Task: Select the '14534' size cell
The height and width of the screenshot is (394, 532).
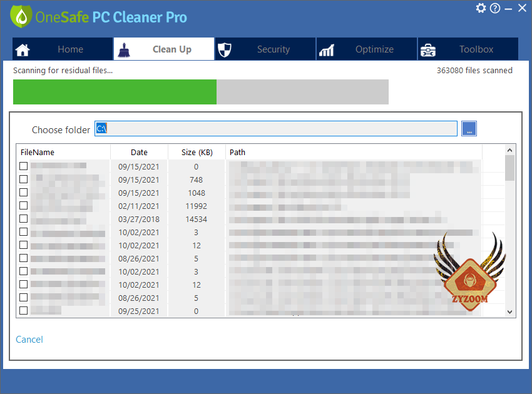Action: (196, 220)
